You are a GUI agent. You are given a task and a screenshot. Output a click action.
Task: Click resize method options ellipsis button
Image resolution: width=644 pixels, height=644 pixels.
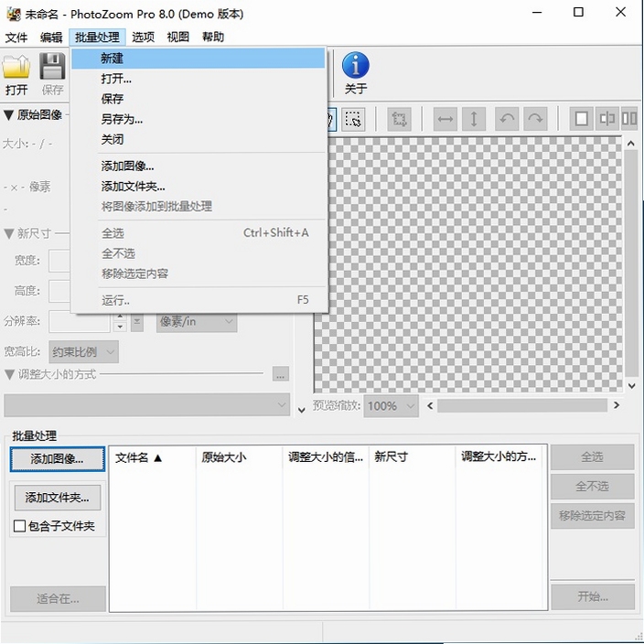281,374
